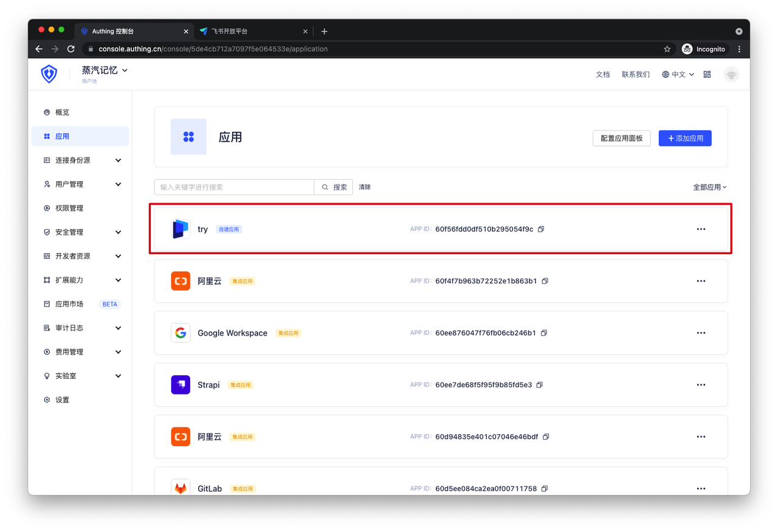Viewport: 778px width, 532px height.
Task: Copy the GitLab APP ID
Action: coord(545,489)
